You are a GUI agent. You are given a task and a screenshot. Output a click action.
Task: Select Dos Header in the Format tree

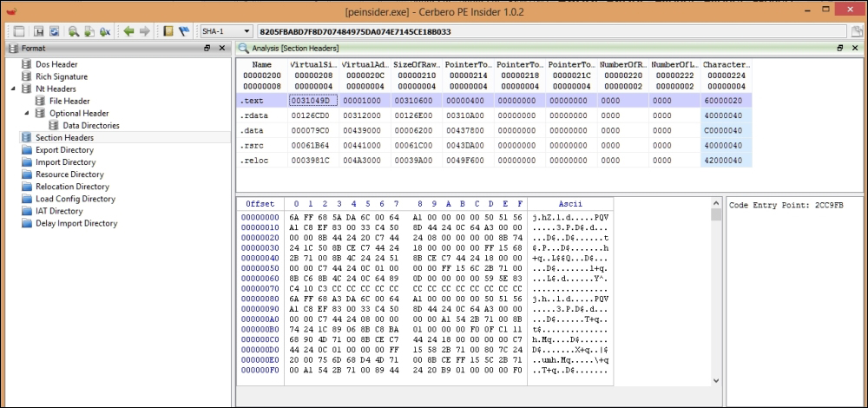pos(56,64)
